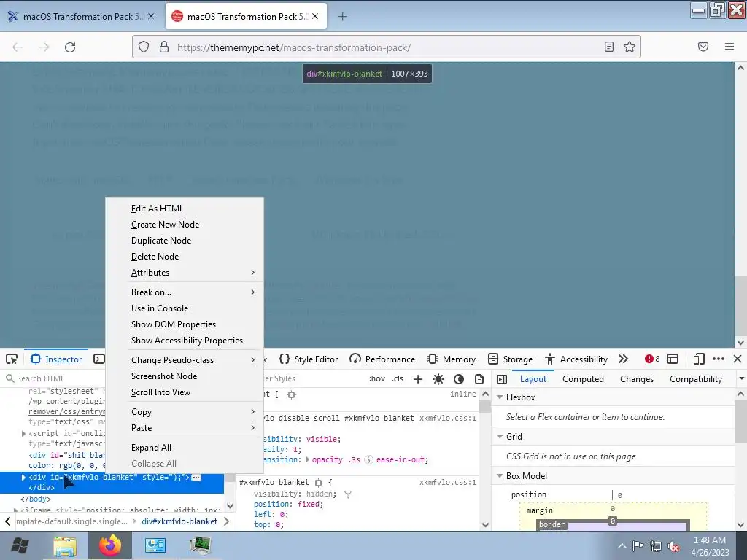This screenshot has height=560, width=747.
Task: Open the devtools three-dot options menu
Action: pyautogui.click(x=719, y=359)
